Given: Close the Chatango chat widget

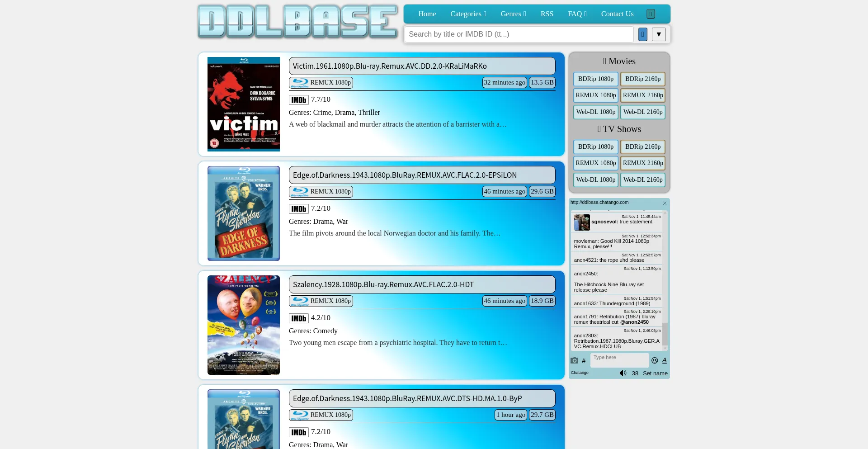Looking at the screenshot, I should click(665, 203).
